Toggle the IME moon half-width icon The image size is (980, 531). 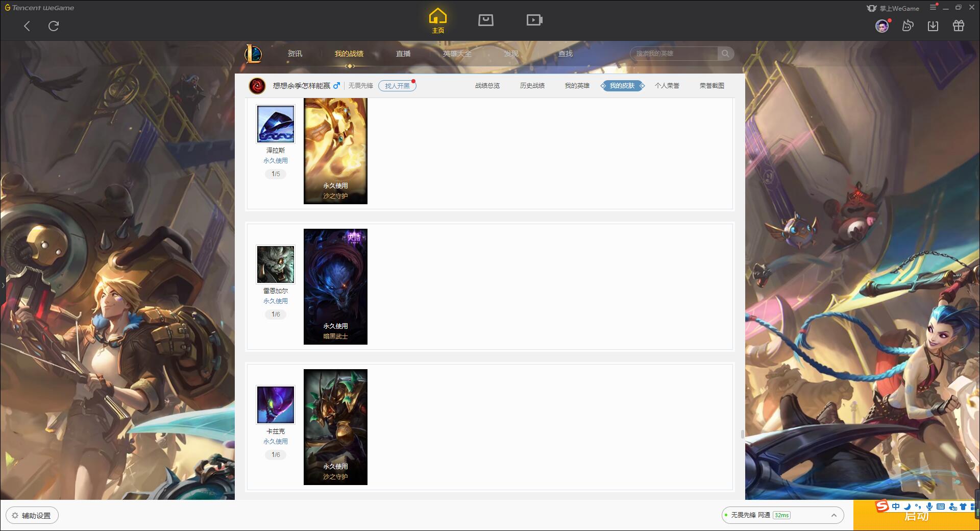(908, 506)
